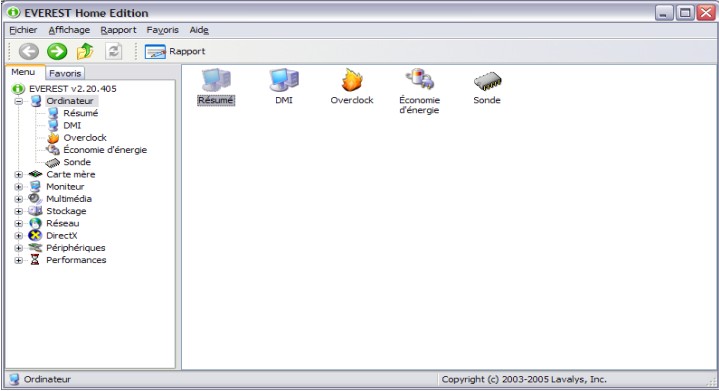This screenshot has width=719, height=391.
Task: Expand the DirectX node
Action: click(18, 236)
